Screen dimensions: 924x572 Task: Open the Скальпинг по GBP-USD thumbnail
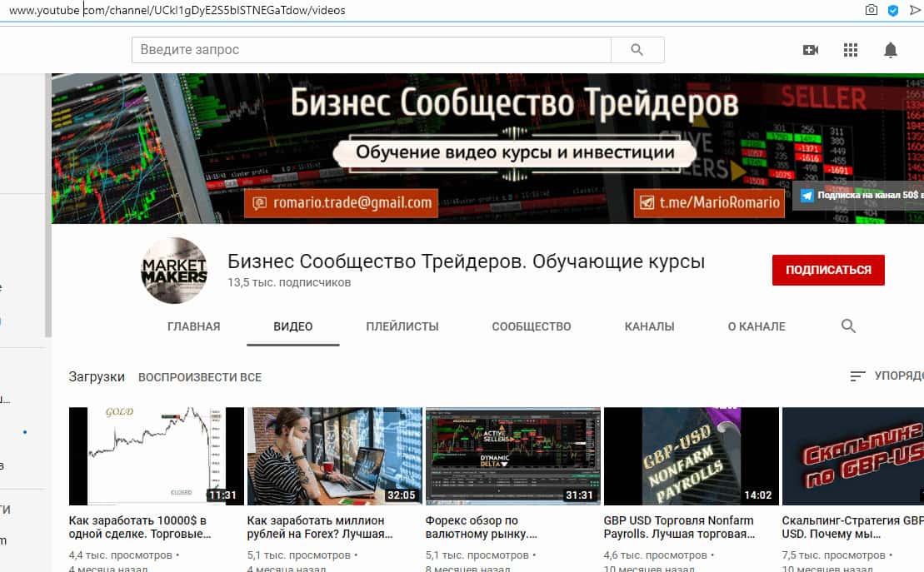coord(853,456)
